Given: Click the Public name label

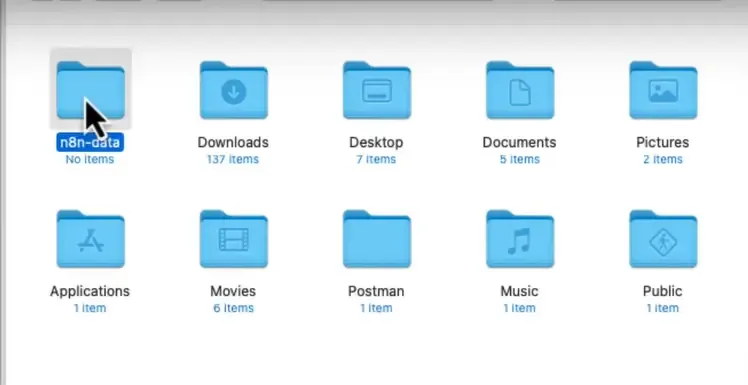Looking at the screenshot, I should coord(663,291).
